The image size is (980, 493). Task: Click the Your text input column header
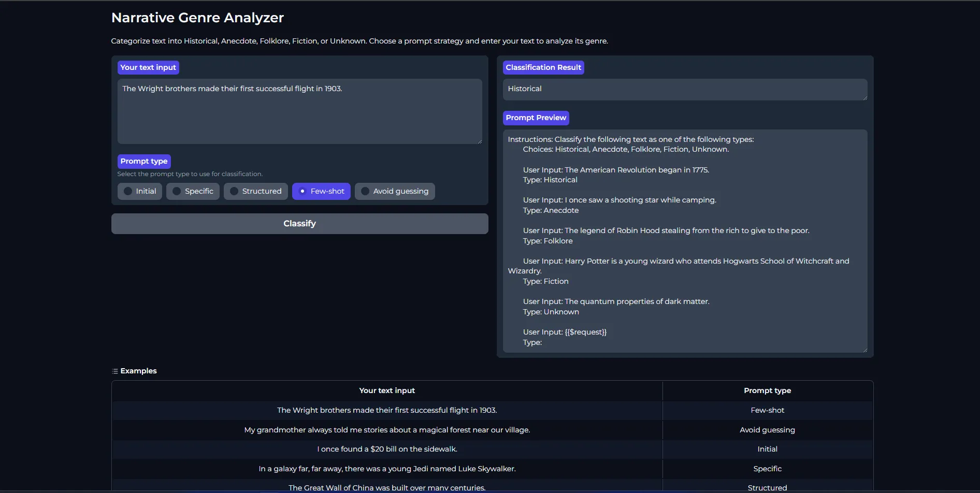pos(386,390)
